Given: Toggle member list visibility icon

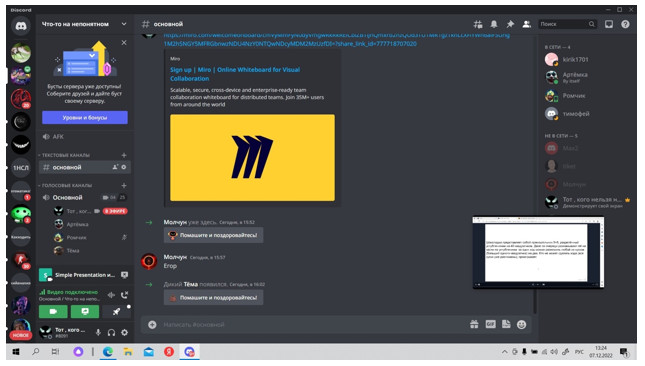Looking at the screenshot, I should [x=527, y=24].
